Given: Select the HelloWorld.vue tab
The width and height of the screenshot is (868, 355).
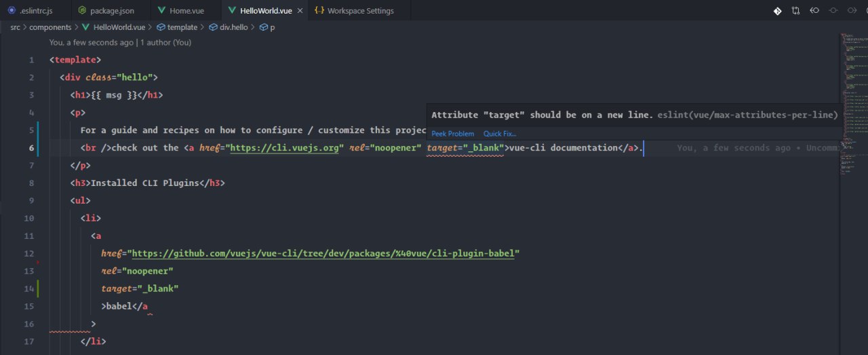Looking at the screenshot, I should pyautogui.click(x=263, y=11).
